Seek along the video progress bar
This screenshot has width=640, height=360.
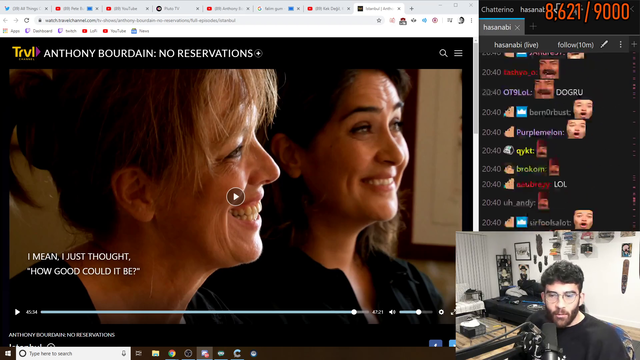point(204,312)
